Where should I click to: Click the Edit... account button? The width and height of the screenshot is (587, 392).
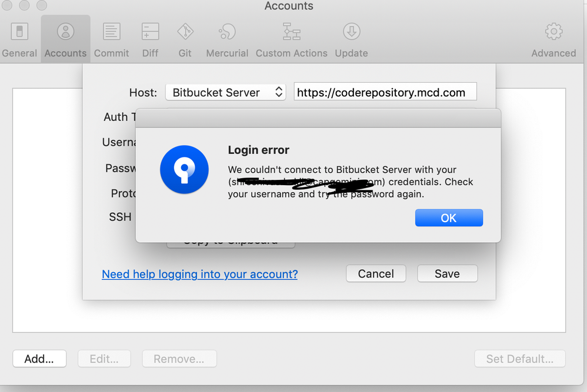point(104,359)
